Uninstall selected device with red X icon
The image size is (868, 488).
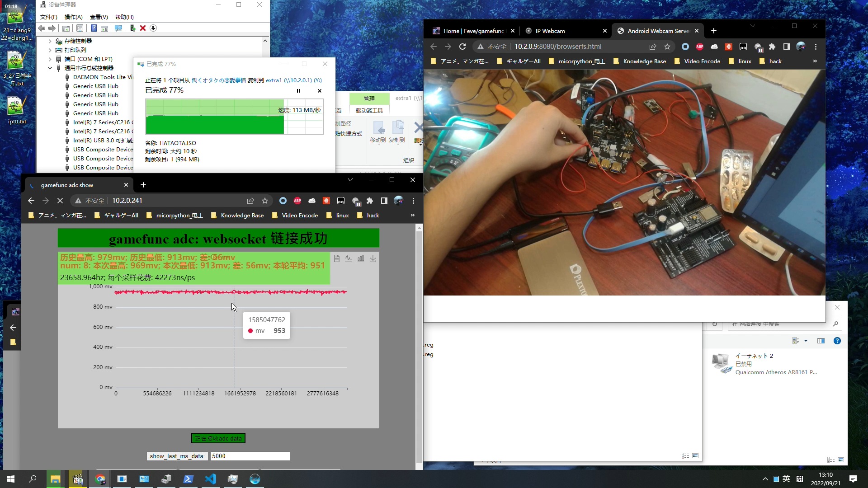[x=143, y=28]
